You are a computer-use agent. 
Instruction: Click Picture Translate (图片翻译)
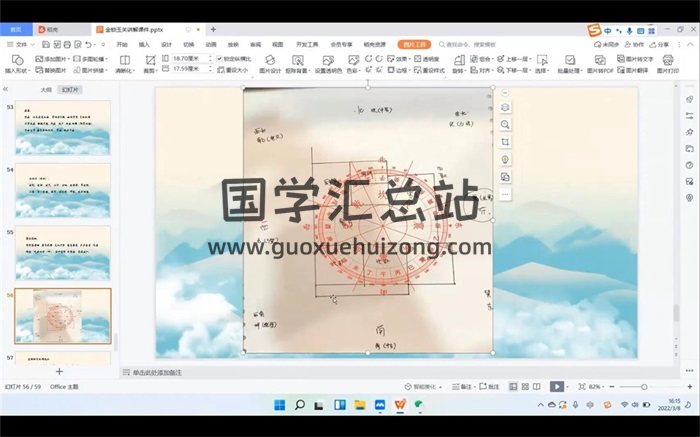point(633,70)
